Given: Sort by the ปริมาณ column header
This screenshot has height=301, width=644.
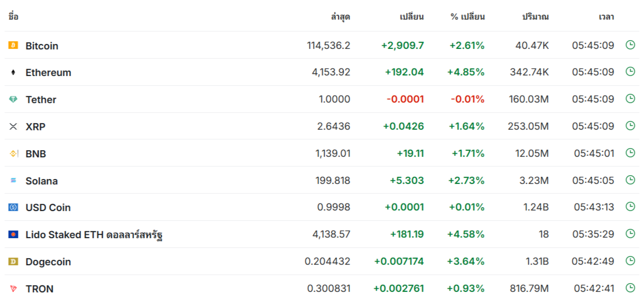Looking at the screenshot, I should [535, 17].
